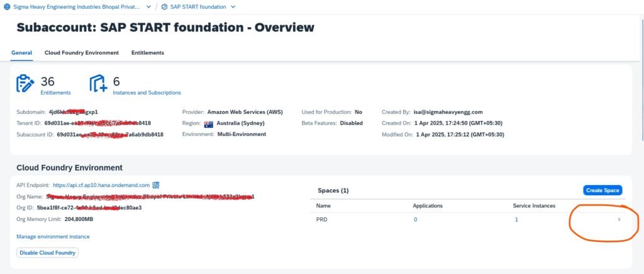Switch to the Cloud Foundry Environment tab
644x274 pixels.
tap(82, 53)
